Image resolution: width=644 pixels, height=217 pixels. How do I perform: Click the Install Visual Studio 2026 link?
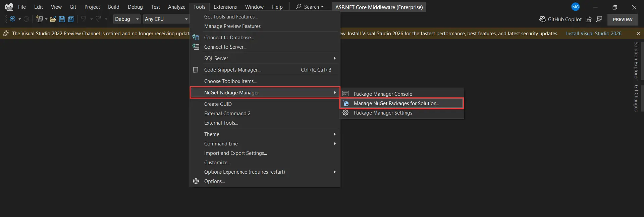click(x=594, y=33)
